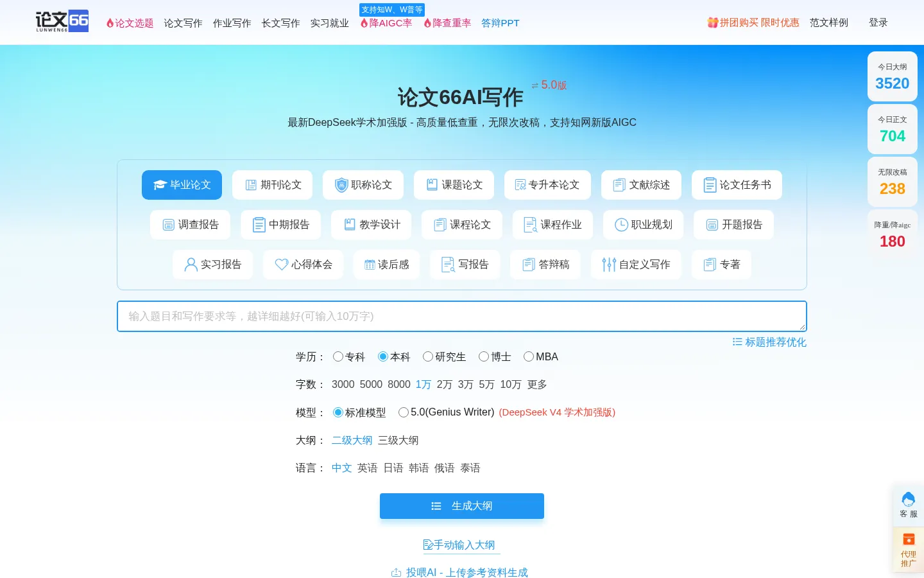Image resolution: width=924 pixels, height=578 pixels.
Task: Open the 客服 support widget
Action: [908, 505]
